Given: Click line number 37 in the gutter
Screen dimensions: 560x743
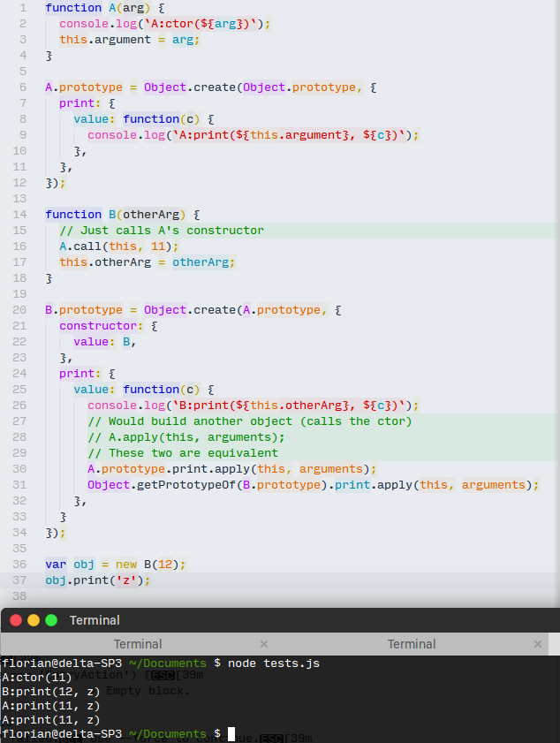Looking at the screenshot, I should point(19,580).
